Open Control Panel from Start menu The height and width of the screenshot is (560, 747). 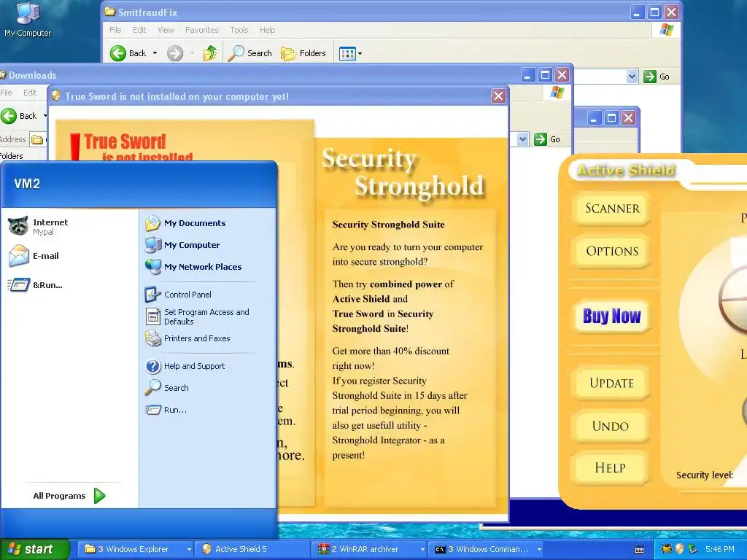point(178,295)
